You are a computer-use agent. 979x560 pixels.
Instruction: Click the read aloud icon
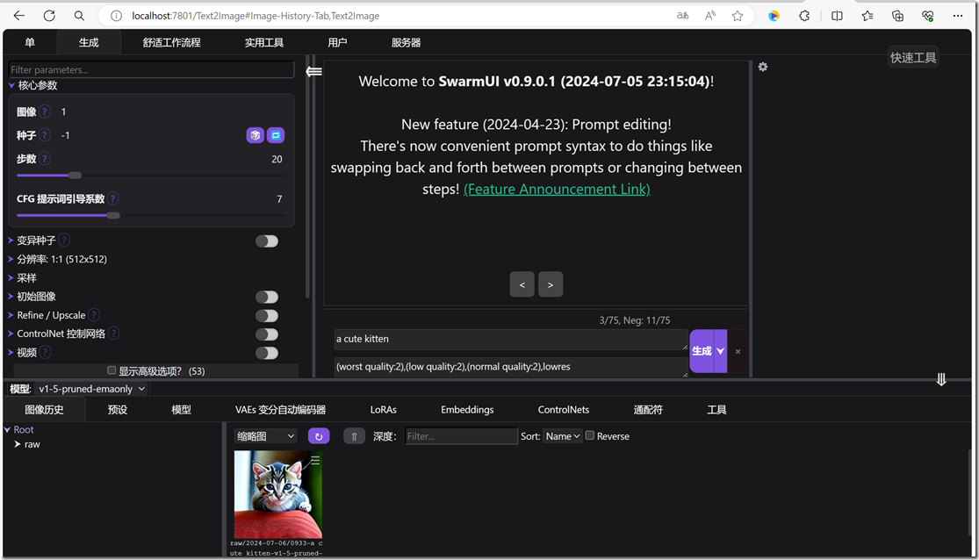click(710, 16)
